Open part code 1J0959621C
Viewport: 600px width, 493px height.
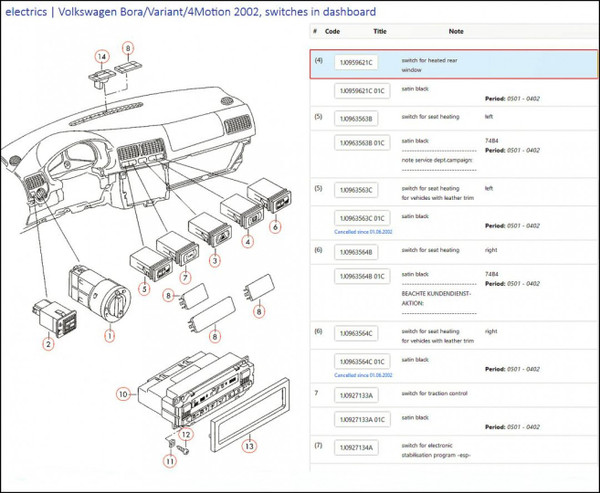coord(356,63)
